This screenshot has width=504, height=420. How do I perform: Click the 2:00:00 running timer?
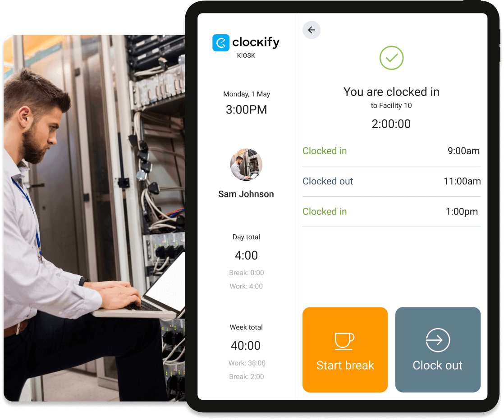tap(391, 124)
